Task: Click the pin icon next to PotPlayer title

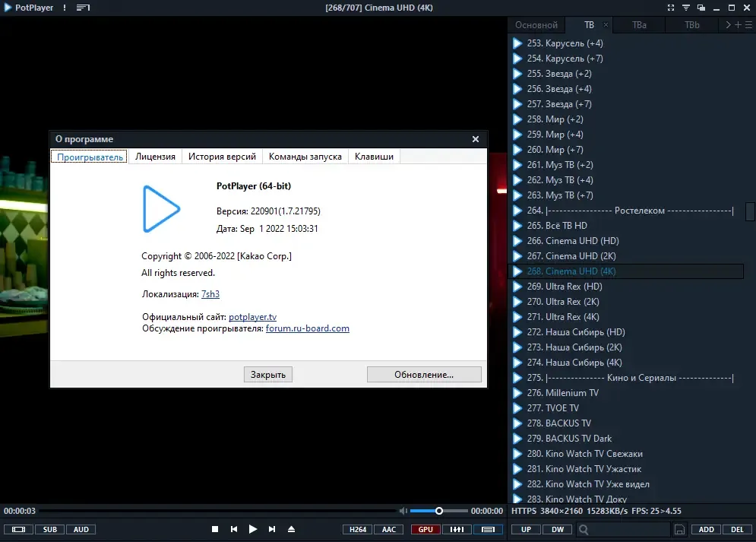Action: [83, 8]
